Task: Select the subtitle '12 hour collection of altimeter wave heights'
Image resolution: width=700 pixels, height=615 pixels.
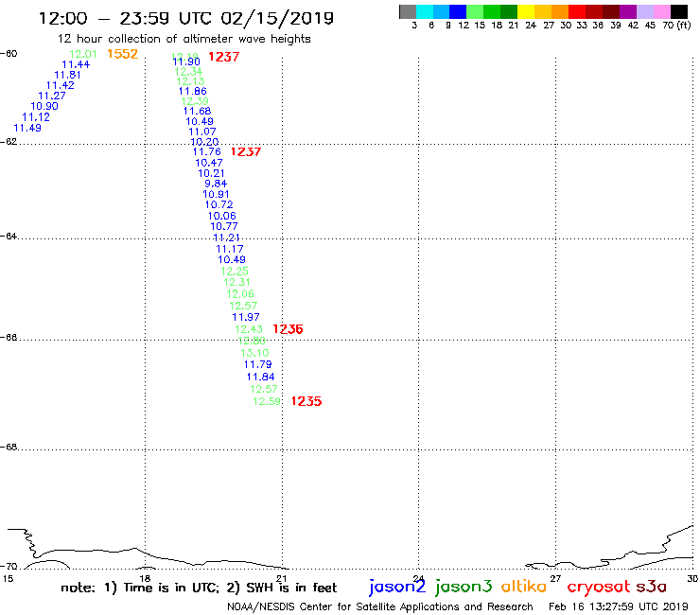Action: pyautogui.click(x=184, y=39)
